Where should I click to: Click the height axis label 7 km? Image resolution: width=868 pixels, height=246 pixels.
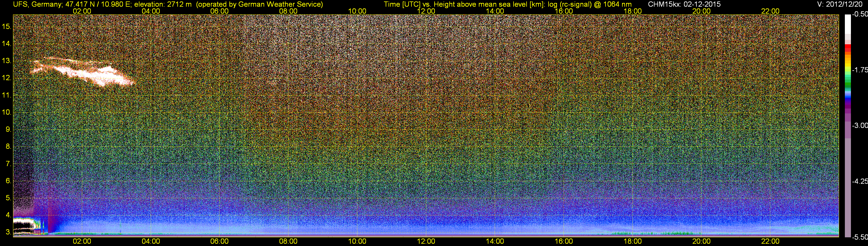pyautogui.click(x=8, y=164)
